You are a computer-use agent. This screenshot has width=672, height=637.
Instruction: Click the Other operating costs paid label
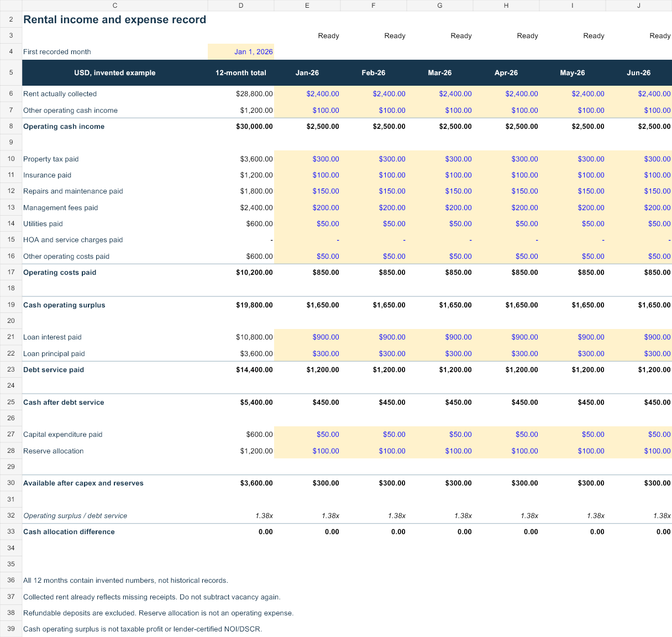[x=66, y=257]
